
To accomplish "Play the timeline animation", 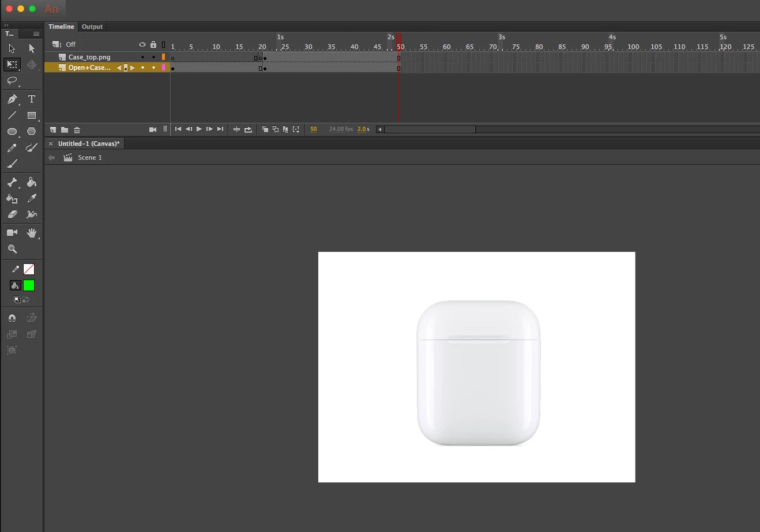I will click(199, 129).
